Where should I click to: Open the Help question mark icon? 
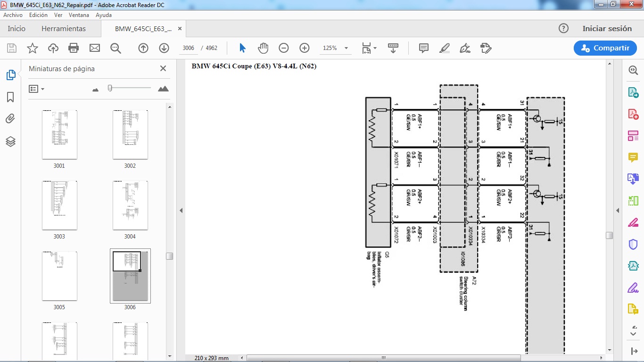pos(563,28)
